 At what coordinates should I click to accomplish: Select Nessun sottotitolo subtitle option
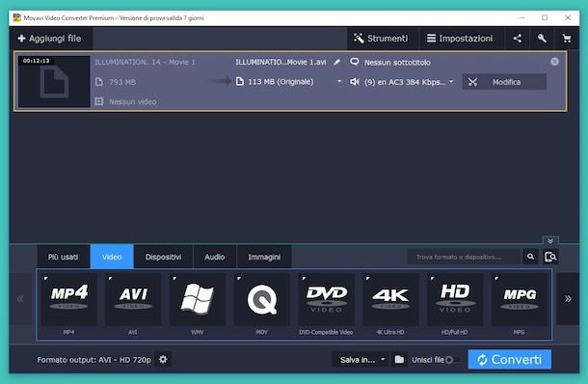click(x=397, y=63)
